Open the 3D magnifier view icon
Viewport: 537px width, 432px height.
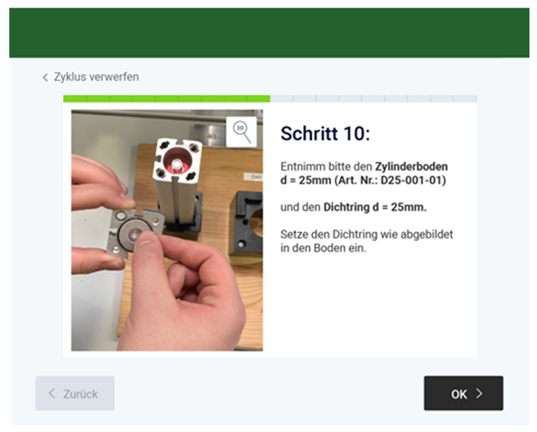point(241,132)
